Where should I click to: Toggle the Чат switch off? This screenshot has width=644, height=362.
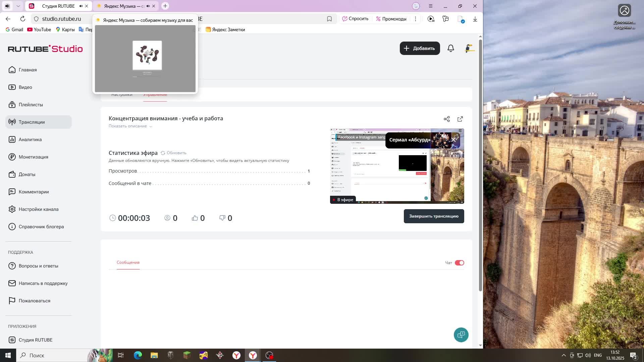(x=459, y=263)
